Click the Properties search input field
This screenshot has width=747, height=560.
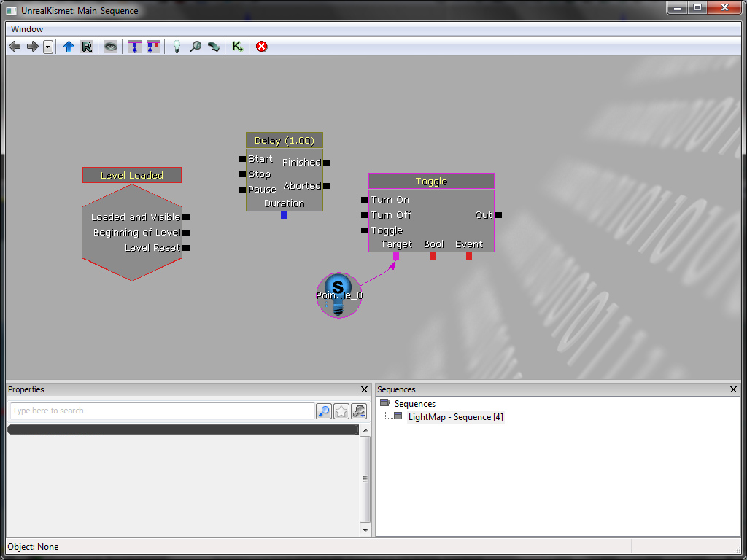[162, 411]
